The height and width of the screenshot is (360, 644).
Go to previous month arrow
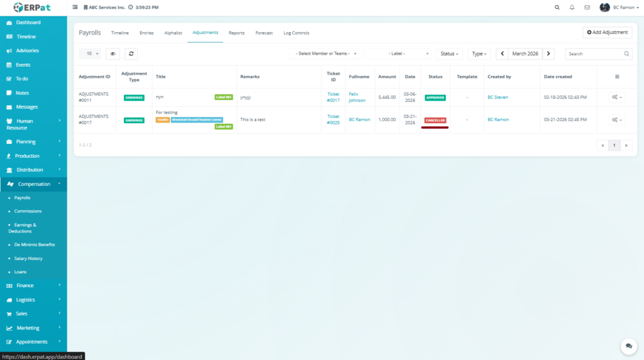(502, 54)
